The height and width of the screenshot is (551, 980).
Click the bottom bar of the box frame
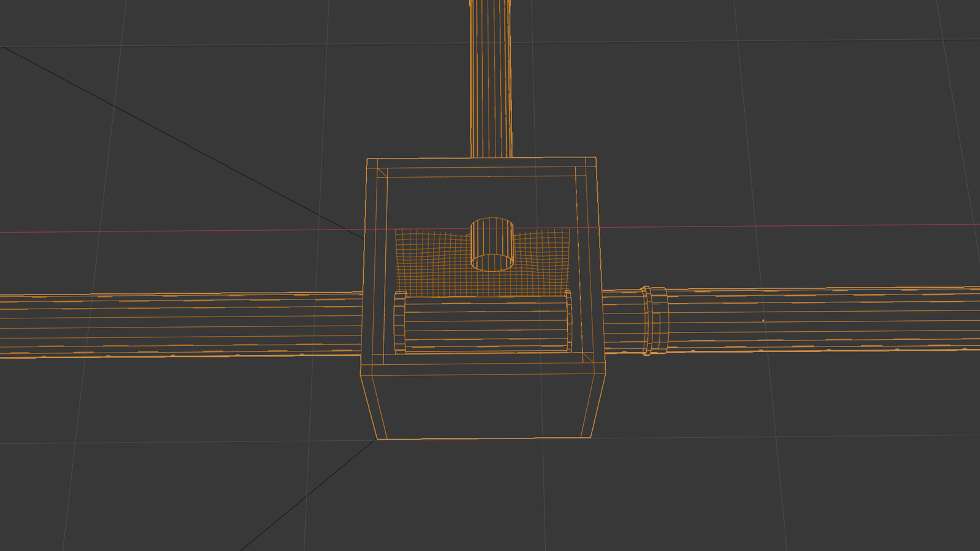(x=484, y=366)
